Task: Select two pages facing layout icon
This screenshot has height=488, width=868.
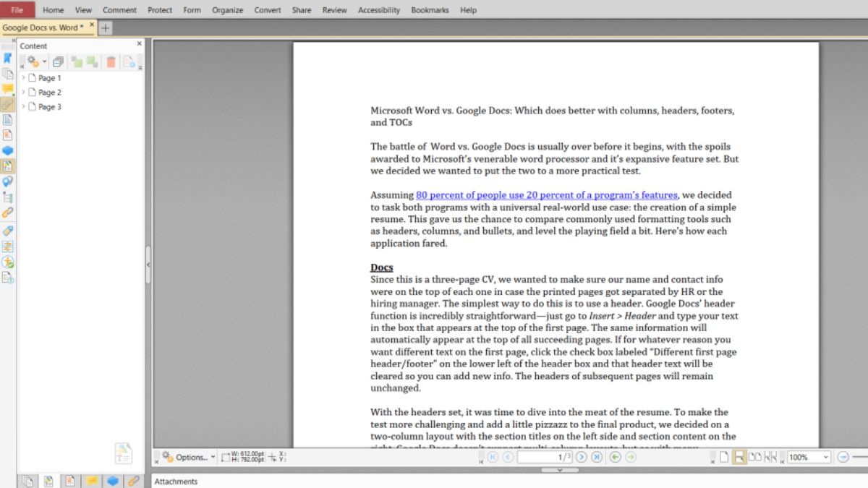Action: pos(754,457)
